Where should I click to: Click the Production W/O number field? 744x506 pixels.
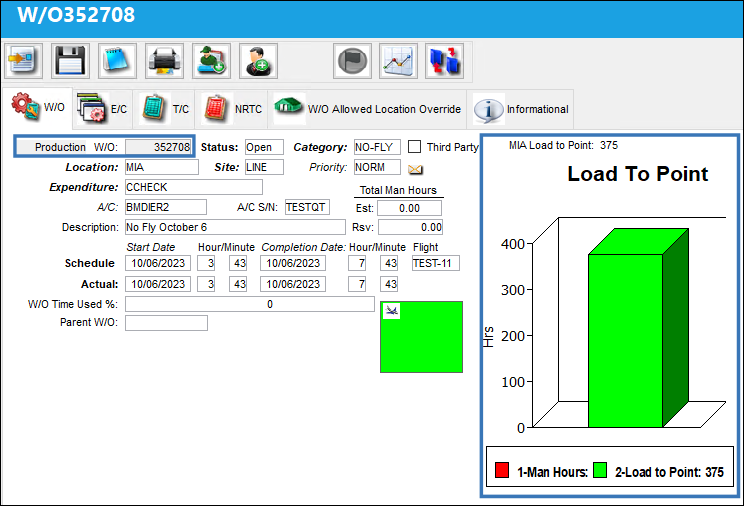[159, 147]
